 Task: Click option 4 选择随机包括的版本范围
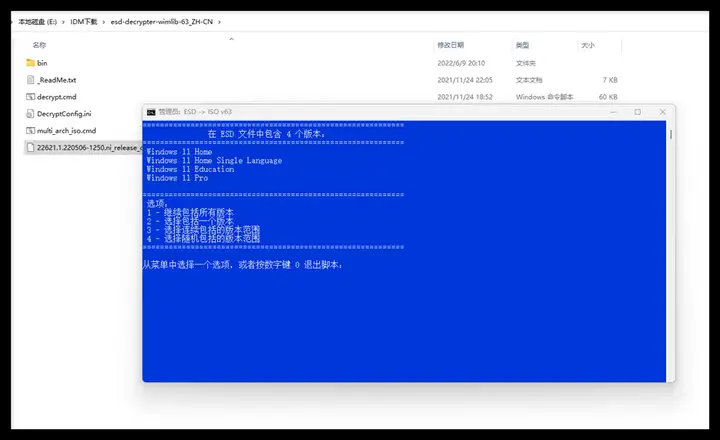pyautogui.click(x=203, y=239)
